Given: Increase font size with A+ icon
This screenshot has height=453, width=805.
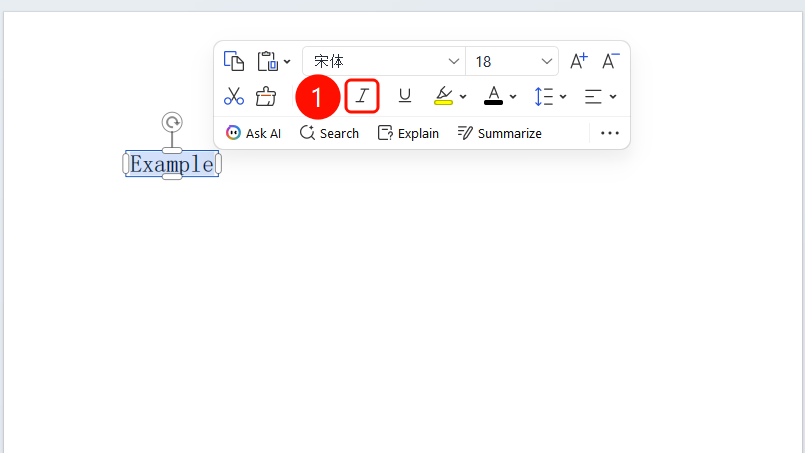Looking at the screenshot, I should pyautogui.click(x=579, y=61).
